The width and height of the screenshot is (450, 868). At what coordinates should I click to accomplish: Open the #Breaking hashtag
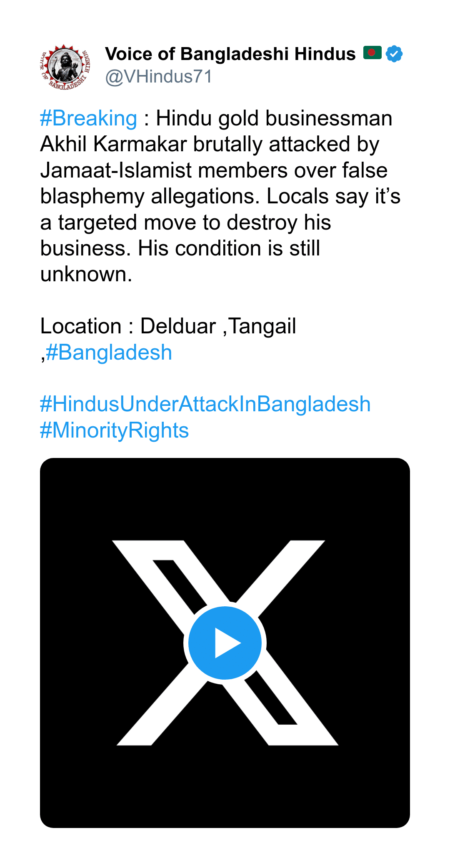tap(88, 118)
